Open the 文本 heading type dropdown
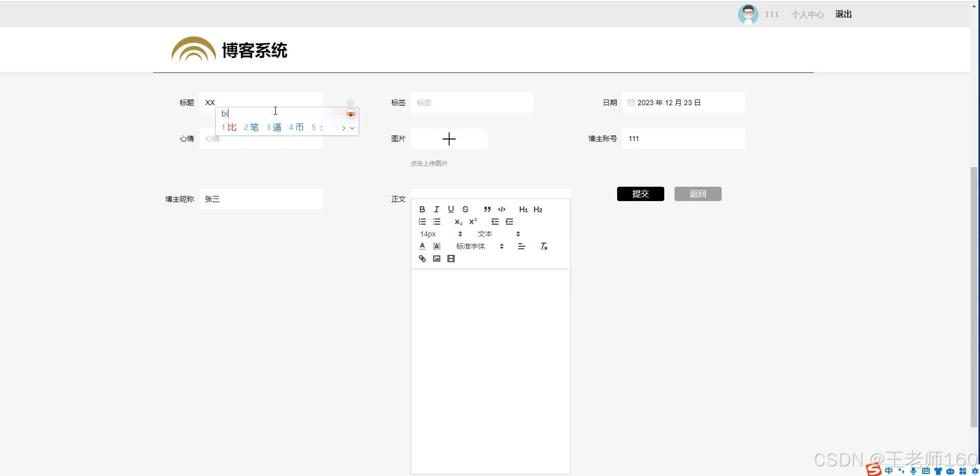980x476 pixels. tap(499, 234)
